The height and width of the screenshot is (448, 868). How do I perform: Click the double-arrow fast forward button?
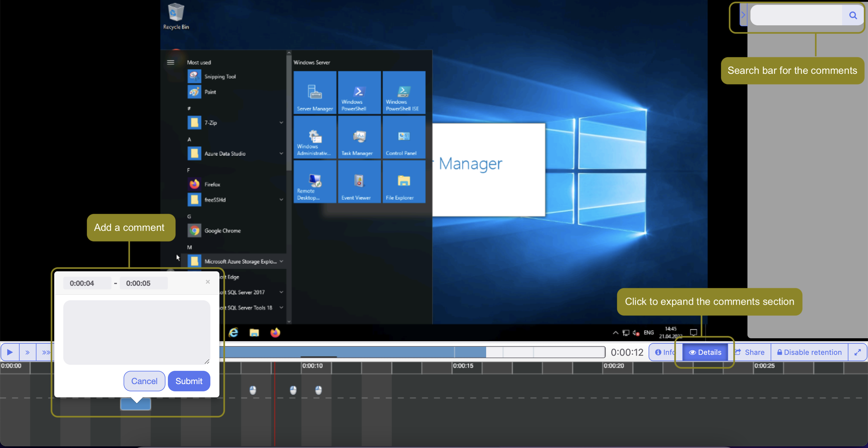click(x=27, y=352)
